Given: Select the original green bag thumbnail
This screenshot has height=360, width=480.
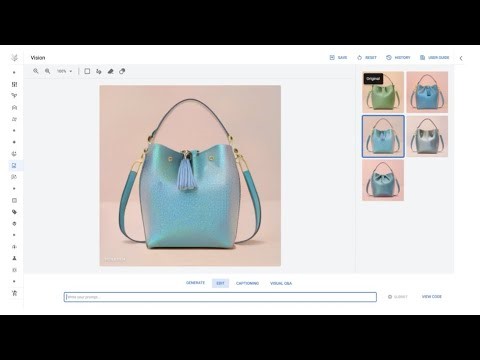Looking at the screenshot, I should pos(383,92).
